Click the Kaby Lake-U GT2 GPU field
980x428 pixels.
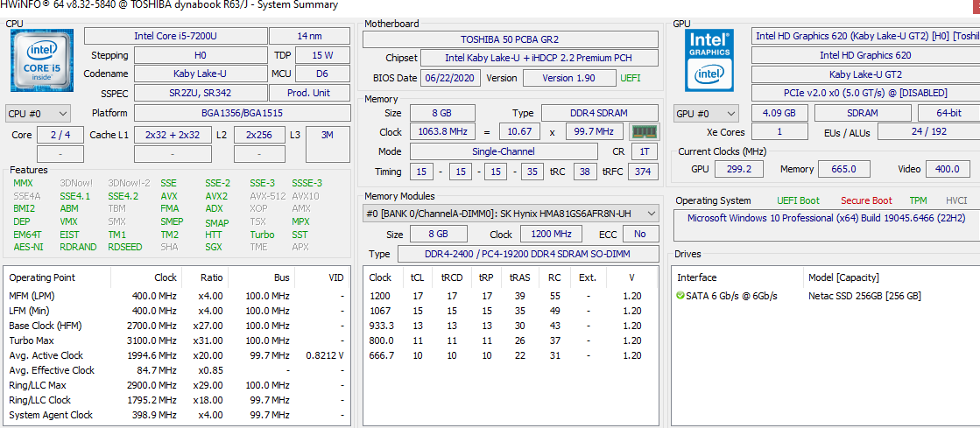[x=865, y=74]
